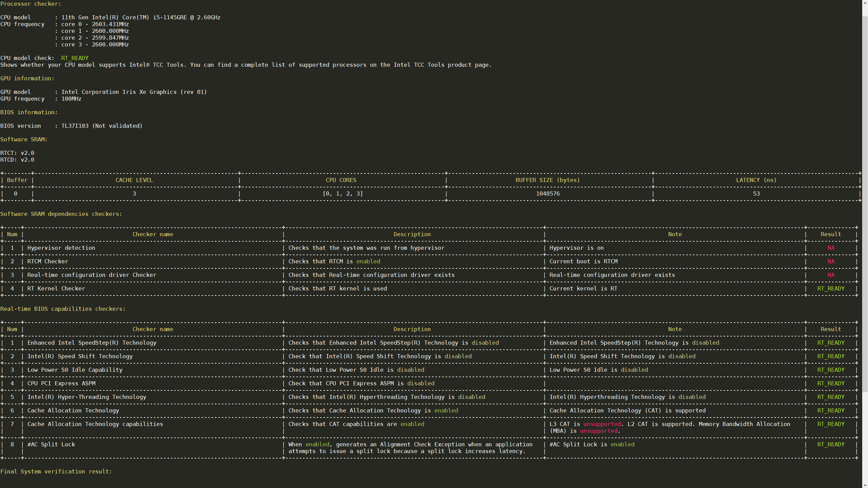
Task: Click 'Intel(R) Speed Shift Technology' checker name
Action: [x=80, y=356]
